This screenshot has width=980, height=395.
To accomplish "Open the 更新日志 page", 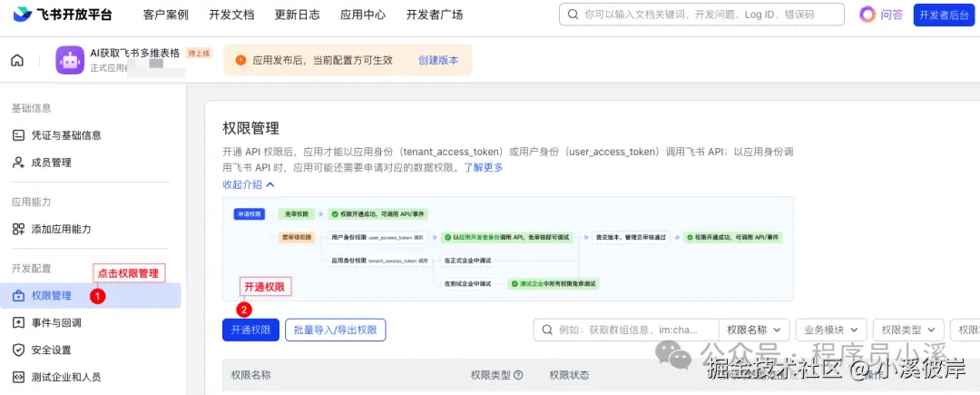I will (x=297, y=15).
